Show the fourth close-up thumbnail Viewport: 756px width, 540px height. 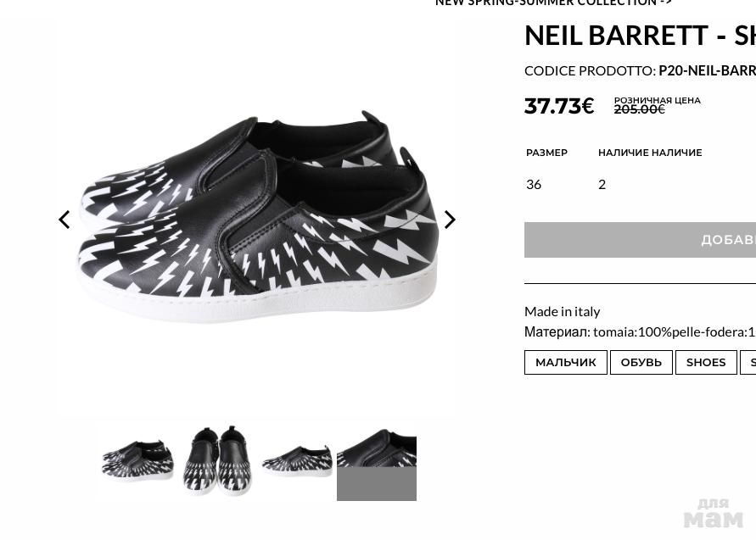pyautogui.click(x=376, y=460)
